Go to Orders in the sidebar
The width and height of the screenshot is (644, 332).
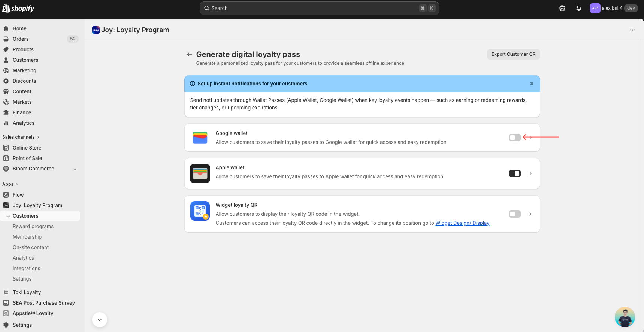[x=21, y=39]
